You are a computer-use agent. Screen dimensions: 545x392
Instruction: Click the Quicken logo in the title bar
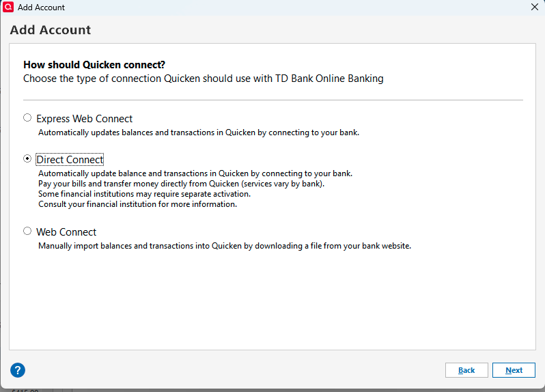point(8,7)
